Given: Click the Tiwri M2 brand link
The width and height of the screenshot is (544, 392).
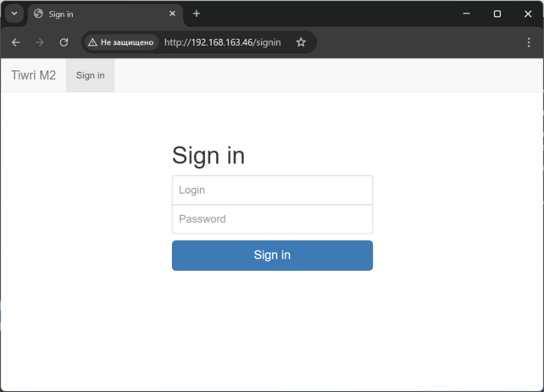Looking at the screenshot, I should [x=33, y=75].
